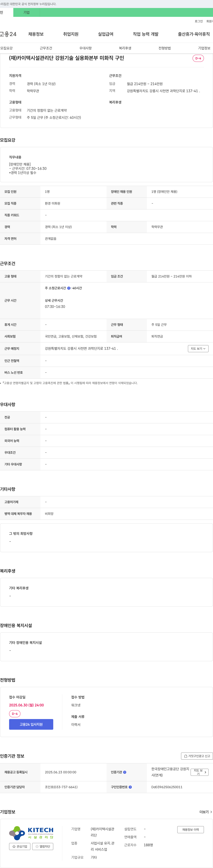
Task: Open the 채용정보 menu
Action: point(36,34)
